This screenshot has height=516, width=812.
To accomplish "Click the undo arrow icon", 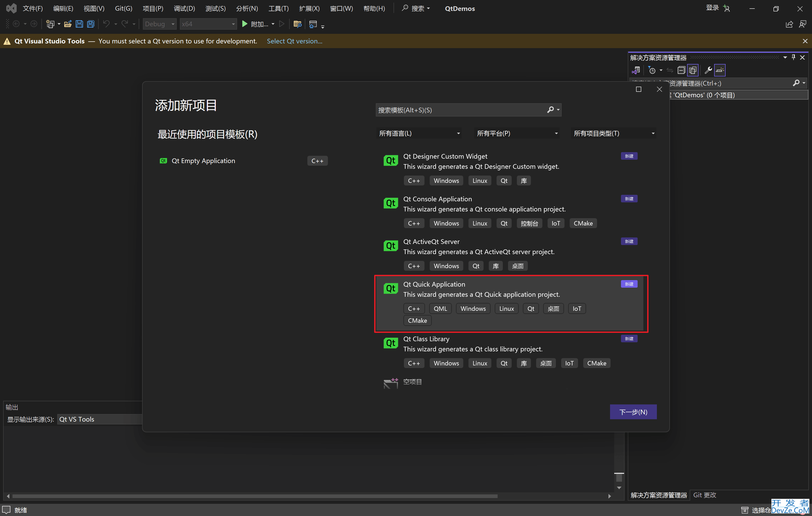I will pyautogui.click(x=106, y=24).
